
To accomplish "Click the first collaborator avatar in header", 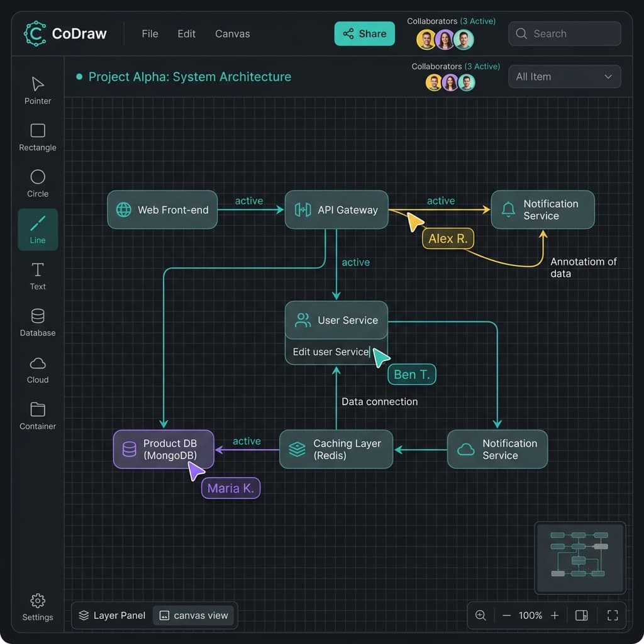I will tap(426, 40).
